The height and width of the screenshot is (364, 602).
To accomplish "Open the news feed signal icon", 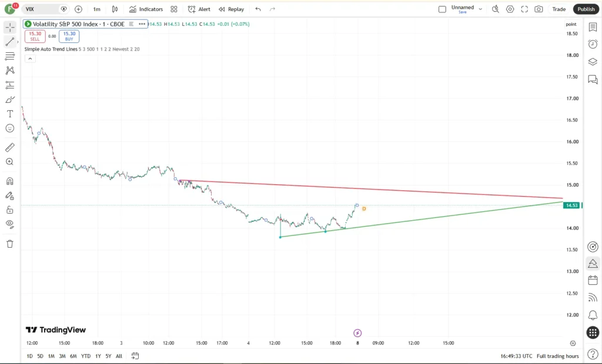I will coord(593,298).
